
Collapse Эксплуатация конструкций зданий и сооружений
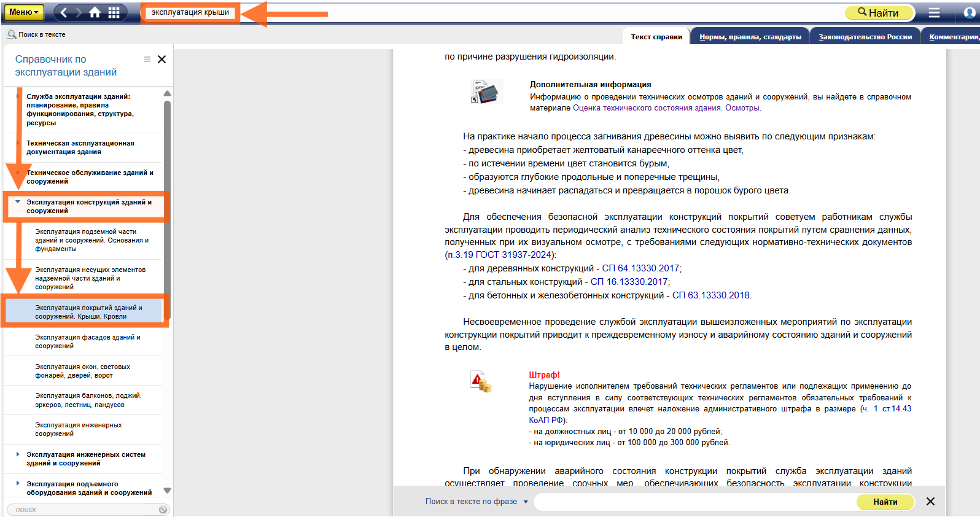click(18, 201)
